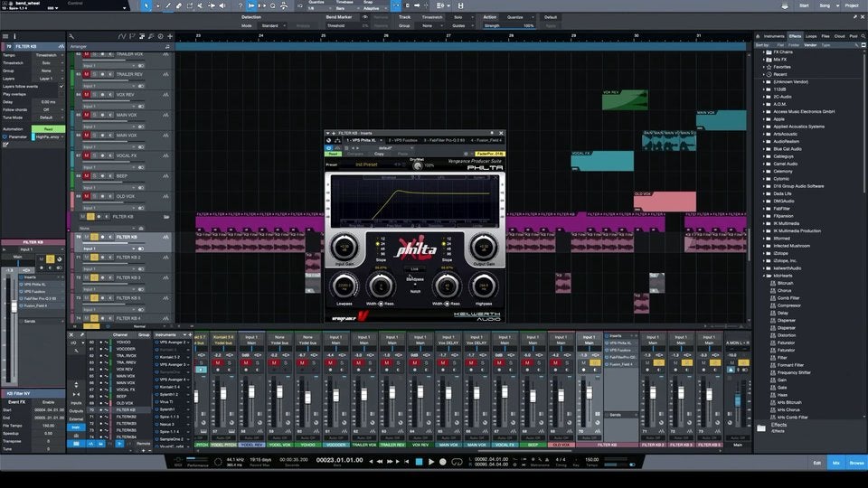Viewport: 868px width, 488px height.
Task: Switch to the Files browser tab
Action: [826, 36]
